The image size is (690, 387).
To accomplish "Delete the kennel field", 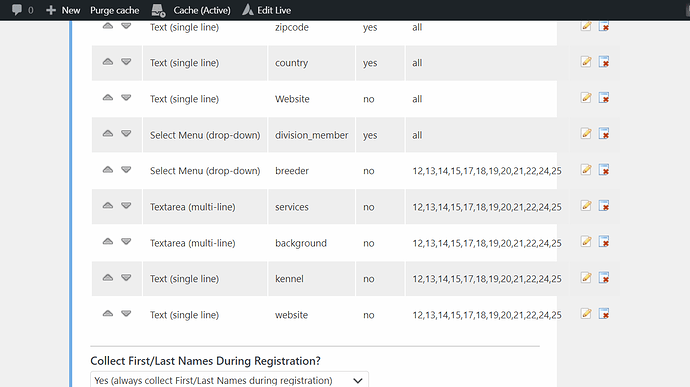I will (x=604, y=277).
